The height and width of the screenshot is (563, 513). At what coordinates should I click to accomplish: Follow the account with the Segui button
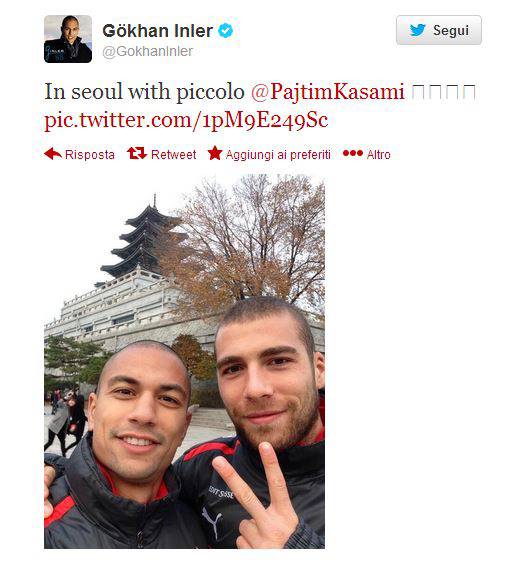(439, 30)
